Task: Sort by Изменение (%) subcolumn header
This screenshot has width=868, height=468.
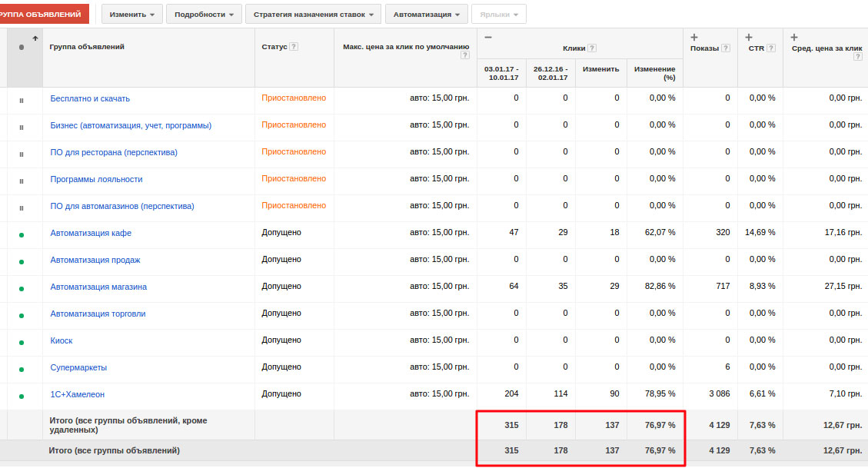Action: coord(655,73)
